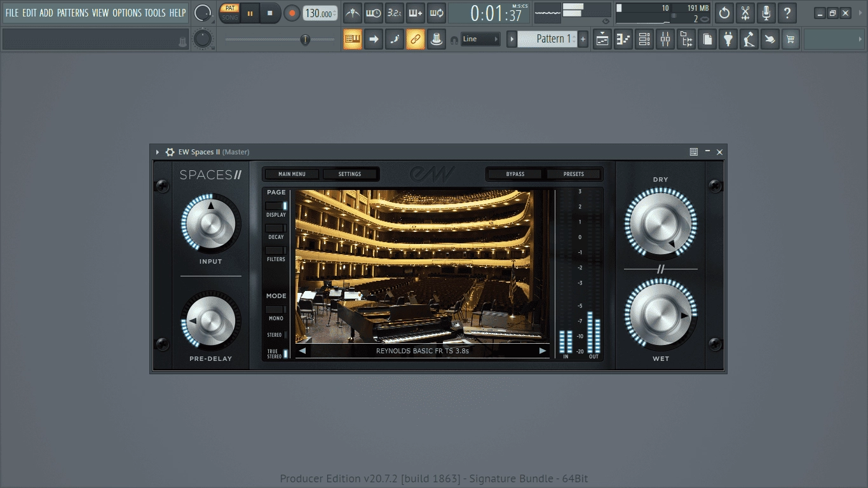Open the shopping cart store icon
This screenshot has width=868, height=488.
pos(790,39)
